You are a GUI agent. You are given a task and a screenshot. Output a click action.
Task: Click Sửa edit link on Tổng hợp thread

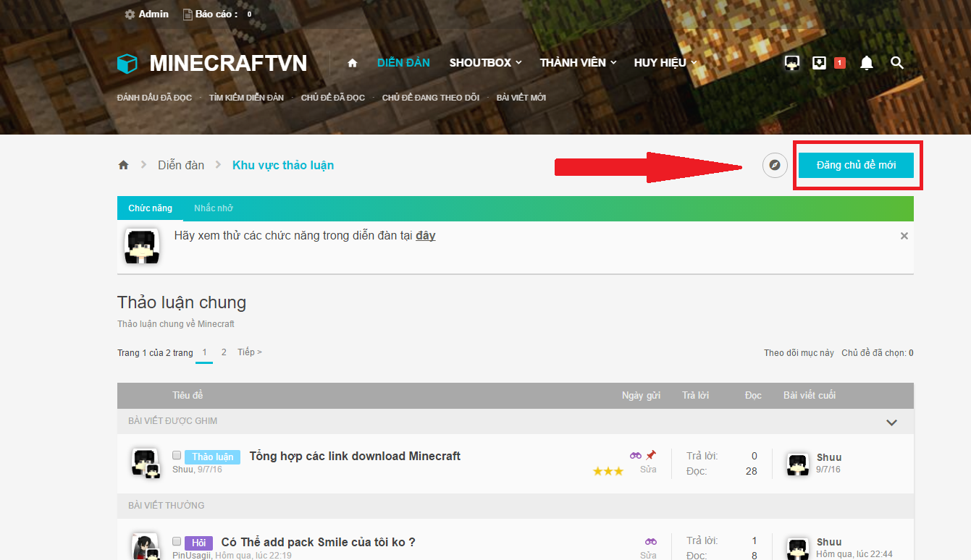click(648, 470)
